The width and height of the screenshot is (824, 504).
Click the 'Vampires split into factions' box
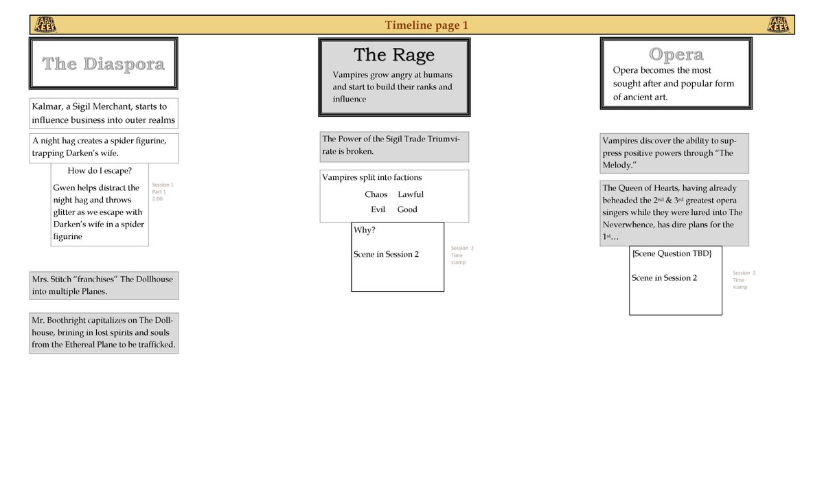pos(393,195)
